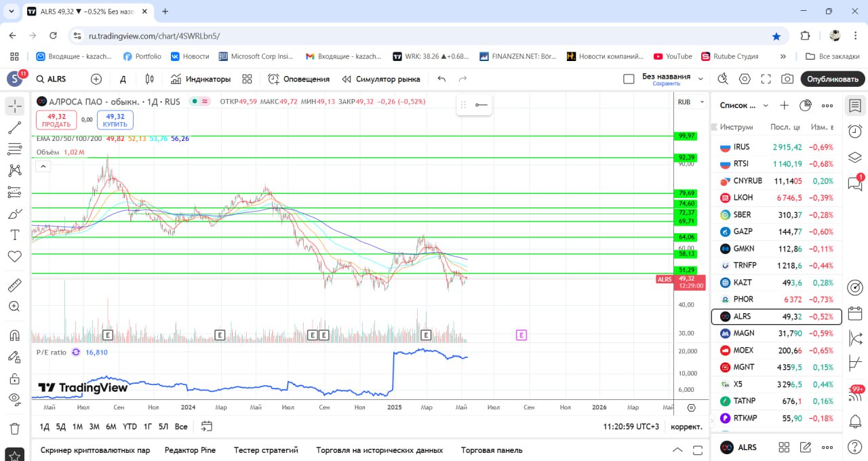This screenshot has width=868, height=461.
Task: Open the forecasting and measurement tools
Action: [15, 193]
